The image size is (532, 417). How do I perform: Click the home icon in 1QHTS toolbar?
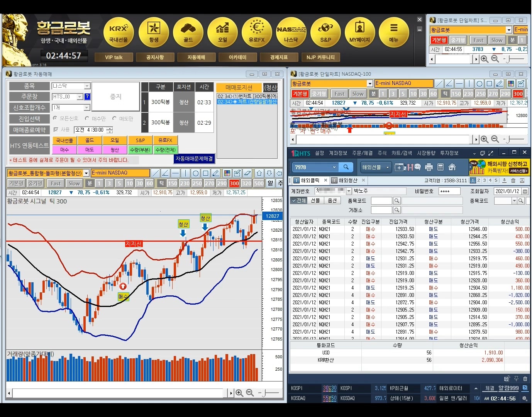452,167
